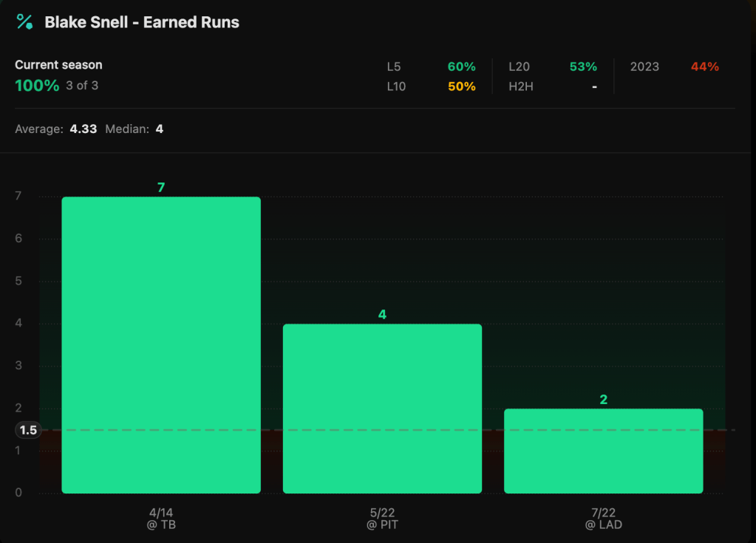Click the 7/22 @ LAD axis label
Image resolution: width=756 pixels, height=543 pixels.
tap(603, 519)
